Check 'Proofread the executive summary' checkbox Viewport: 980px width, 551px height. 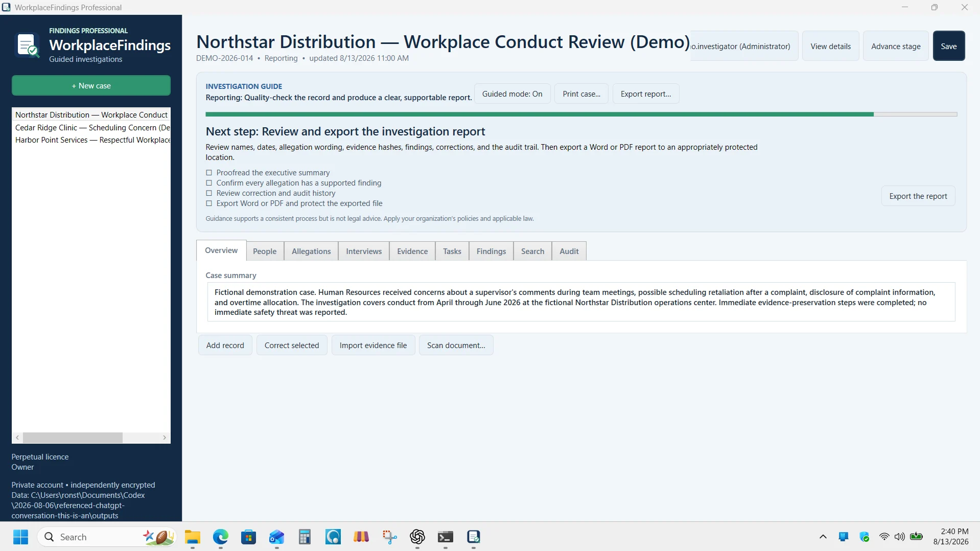point(209,173)
